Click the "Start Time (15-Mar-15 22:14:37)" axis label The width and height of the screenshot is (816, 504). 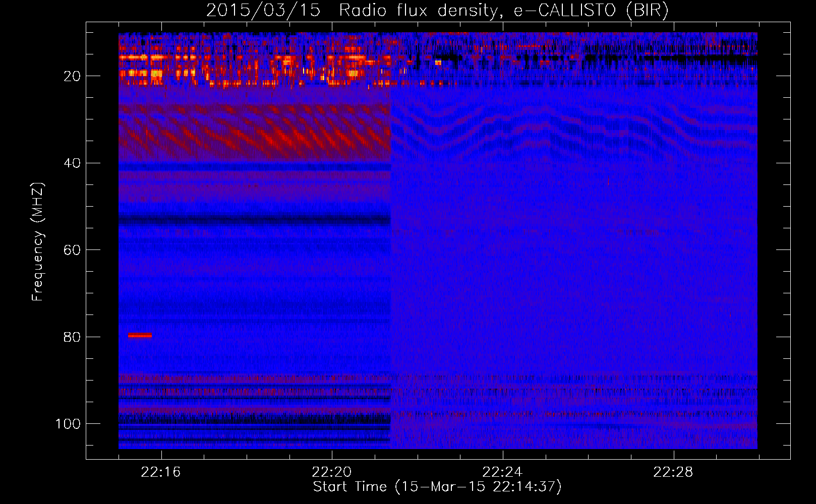[x=437, y=487]
